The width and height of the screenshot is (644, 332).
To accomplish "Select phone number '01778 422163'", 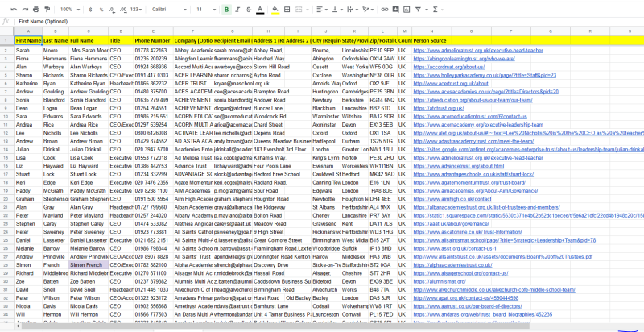I will 153,51.
